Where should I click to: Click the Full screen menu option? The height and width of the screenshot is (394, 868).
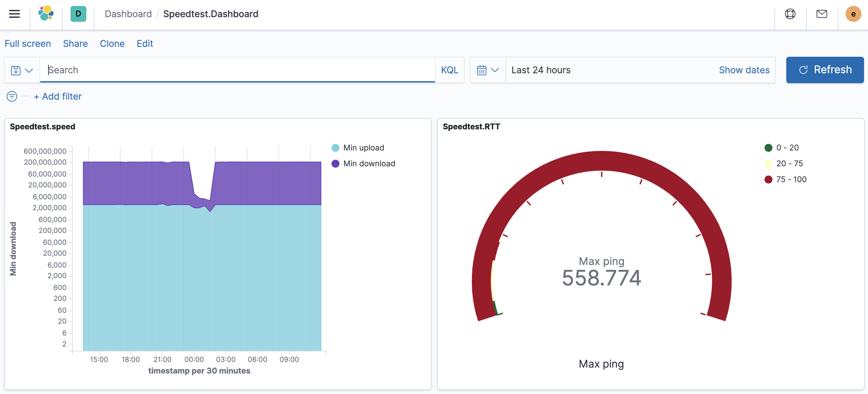tap(28, 43)
